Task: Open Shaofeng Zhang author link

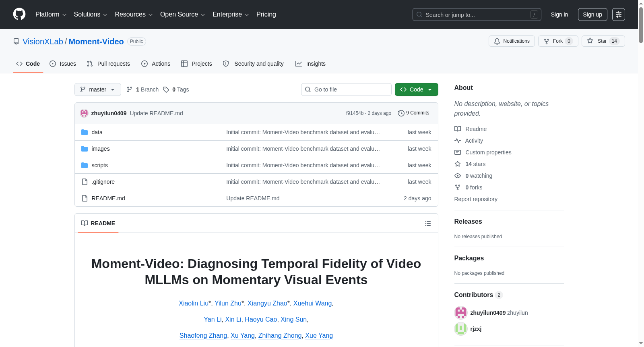Action: [203, 335]
